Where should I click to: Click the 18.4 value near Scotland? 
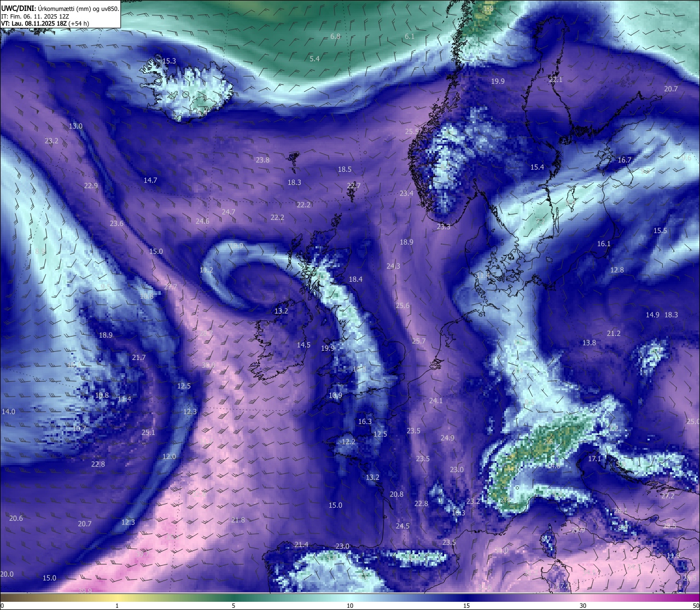pyautogui.click(x=355, y=279)
